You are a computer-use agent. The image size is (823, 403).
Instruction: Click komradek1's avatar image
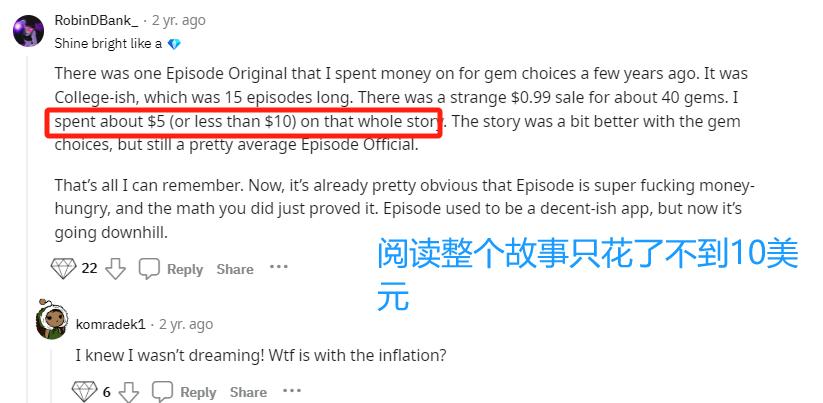[x=52, y=319]
